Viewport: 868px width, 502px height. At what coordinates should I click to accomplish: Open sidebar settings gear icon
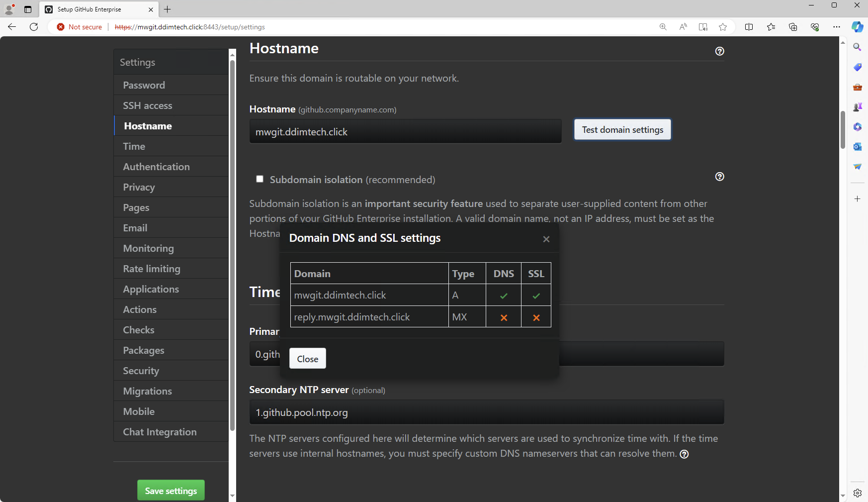coord(857,493)
